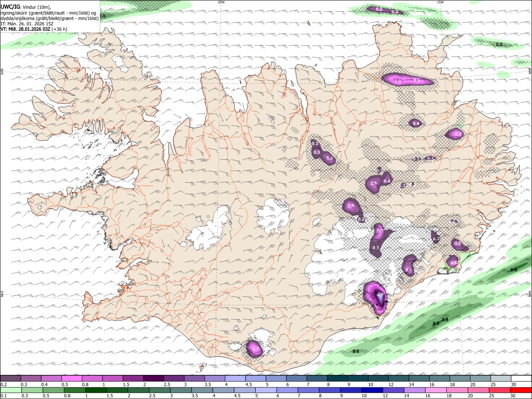Screen dimensions: 532x399
Task: Select the VT: Mið. 28.01.2026 03Z (+36 h) line
Action: pyautogui.click(x=34, y=29)
